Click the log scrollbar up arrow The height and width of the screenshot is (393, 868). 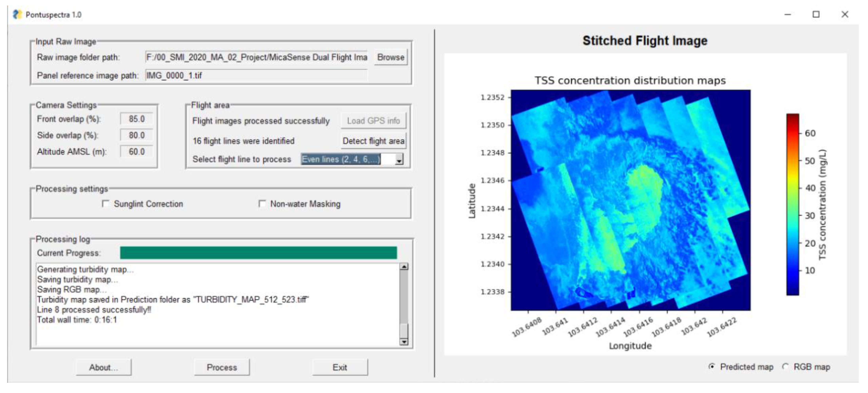coord(404,267)
